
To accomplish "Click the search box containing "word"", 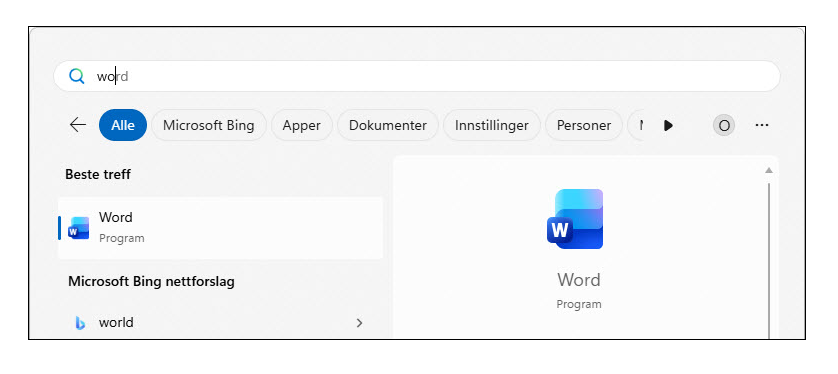I will coord(417,76).
